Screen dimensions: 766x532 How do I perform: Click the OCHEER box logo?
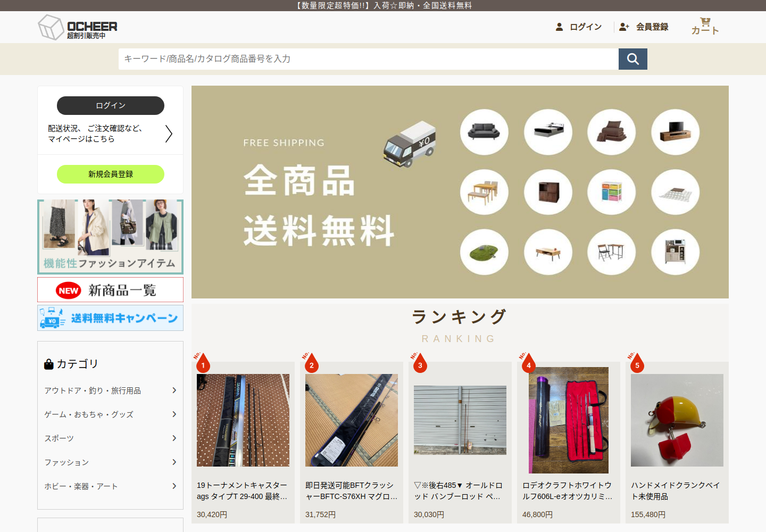77,27
